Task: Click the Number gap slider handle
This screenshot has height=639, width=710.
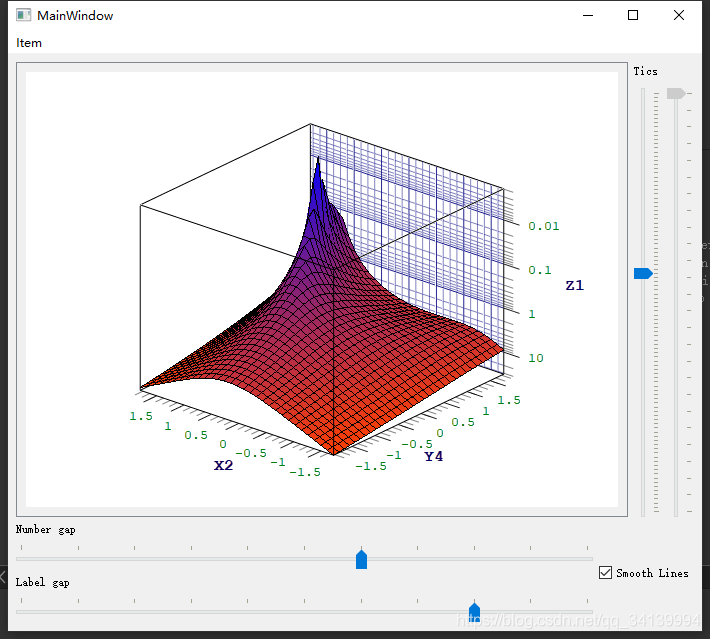Action: point(361,559)
